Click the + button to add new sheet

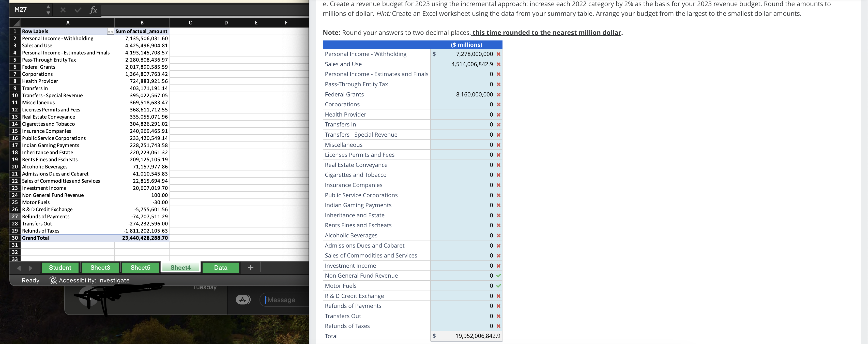coord(251,267)
